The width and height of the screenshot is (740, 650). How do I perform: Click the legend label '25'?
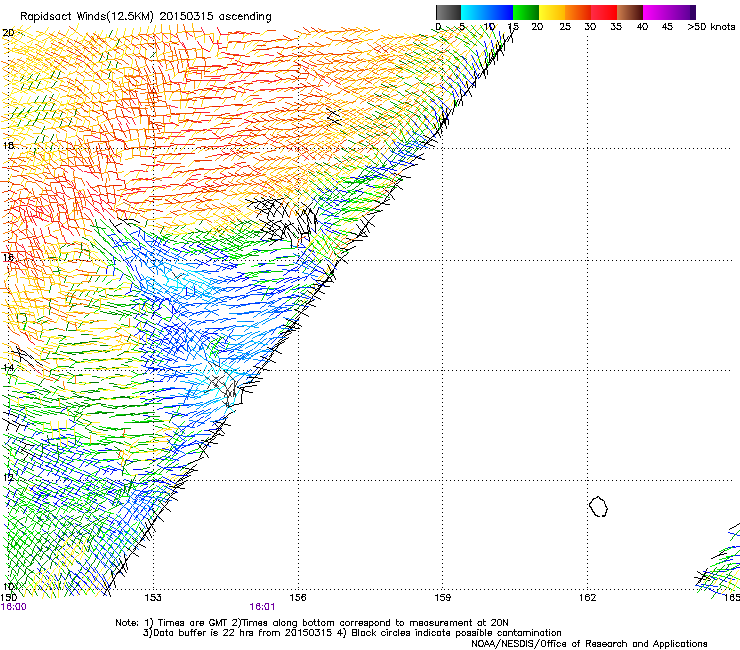click(565, 27)
